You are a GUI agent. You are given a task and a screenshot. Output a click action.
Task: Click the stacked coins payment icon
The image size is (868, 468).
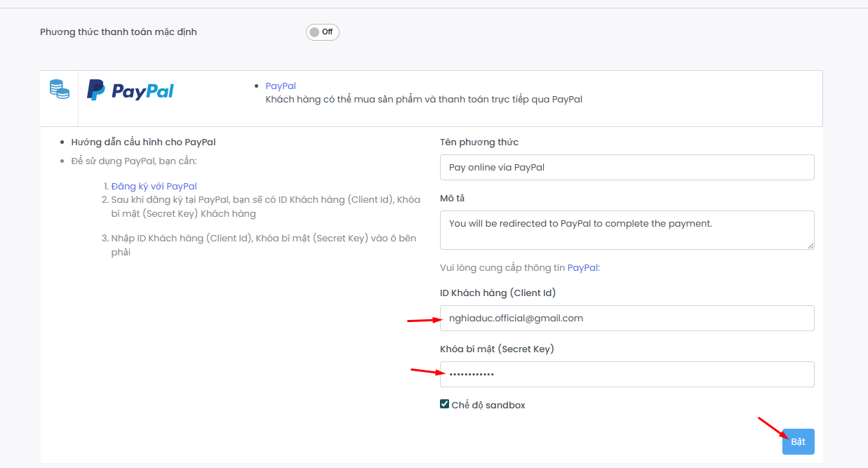pyautogui.click(x=59, y=89)
